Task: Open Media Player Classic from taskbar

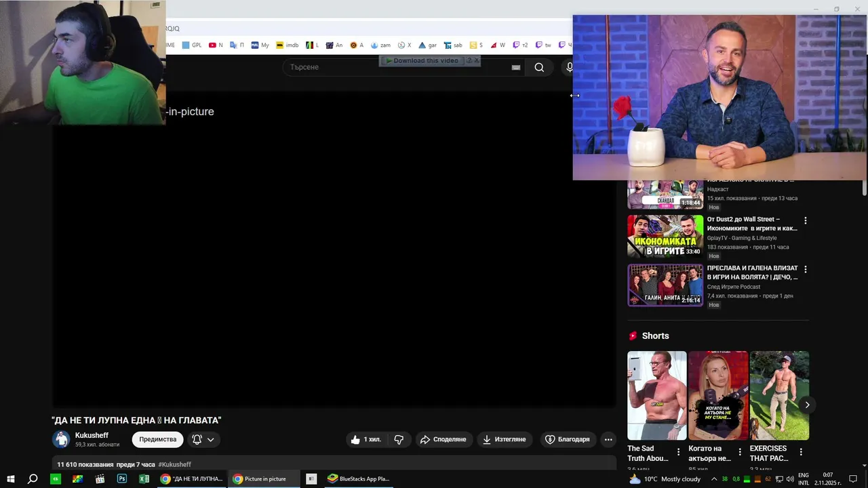Action: (100, 479)
